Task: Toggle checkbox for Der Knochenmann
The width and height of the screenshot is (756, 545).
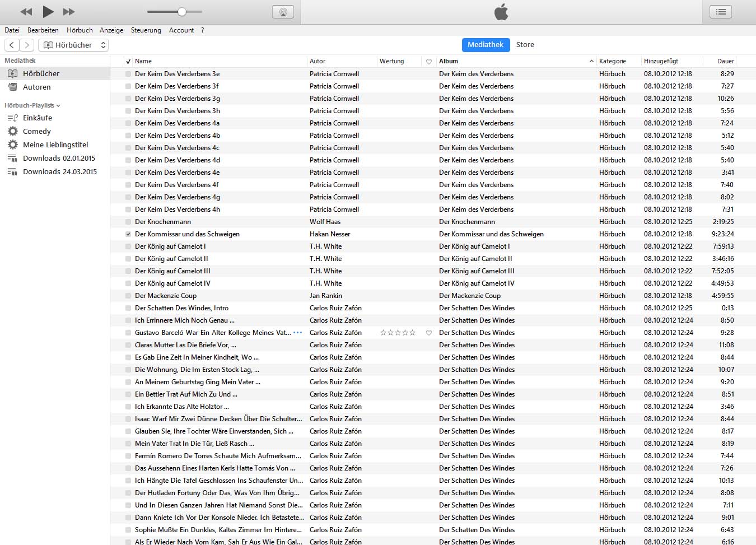Action: pyautogui.click(x=128, y=222)
